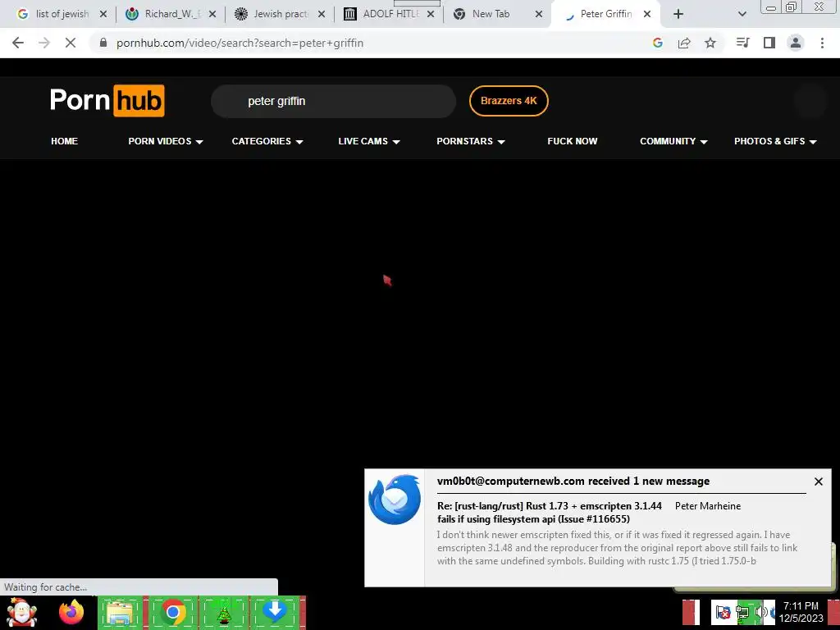Close the ADOLF HITLE tab

coord(431,14)
